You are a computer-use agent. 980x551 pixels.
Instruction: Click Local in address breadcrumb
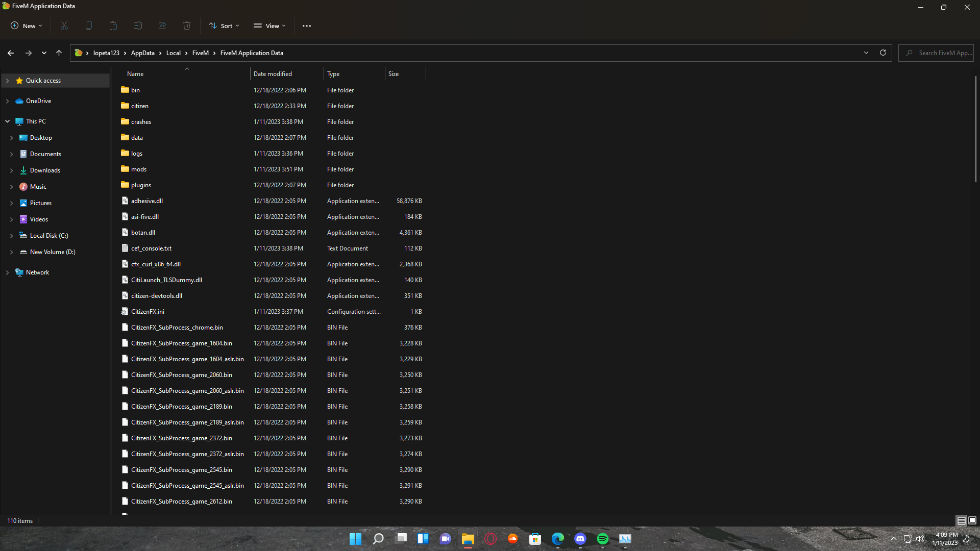pos(174,53)
